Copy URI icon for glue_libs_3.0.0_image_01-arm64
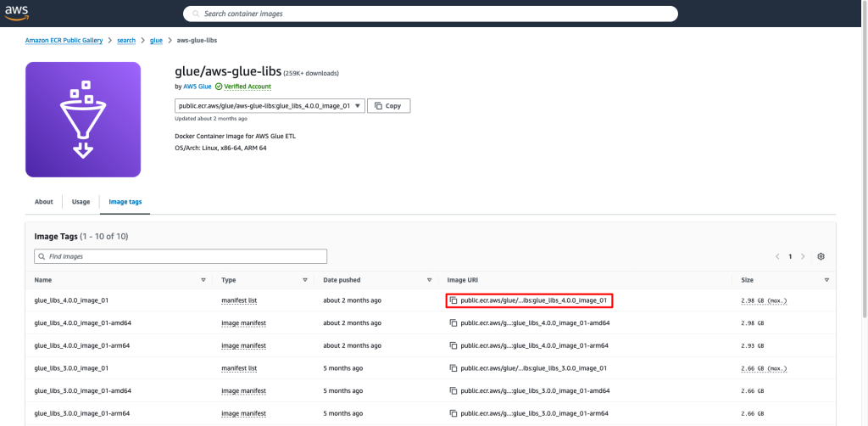The image size is (868, 426). coord(453,414)
